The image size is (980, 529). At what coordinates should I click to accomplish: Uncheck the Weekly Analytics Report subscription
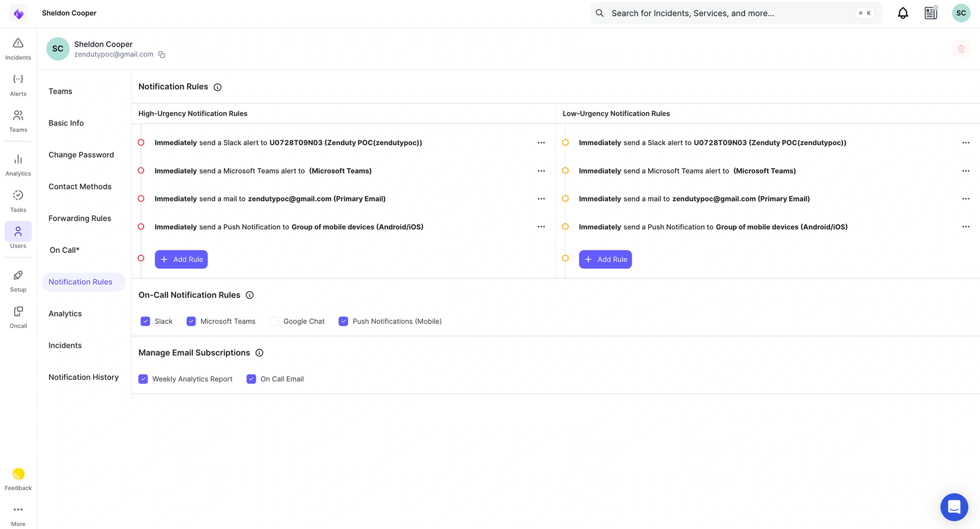point(143,379)
